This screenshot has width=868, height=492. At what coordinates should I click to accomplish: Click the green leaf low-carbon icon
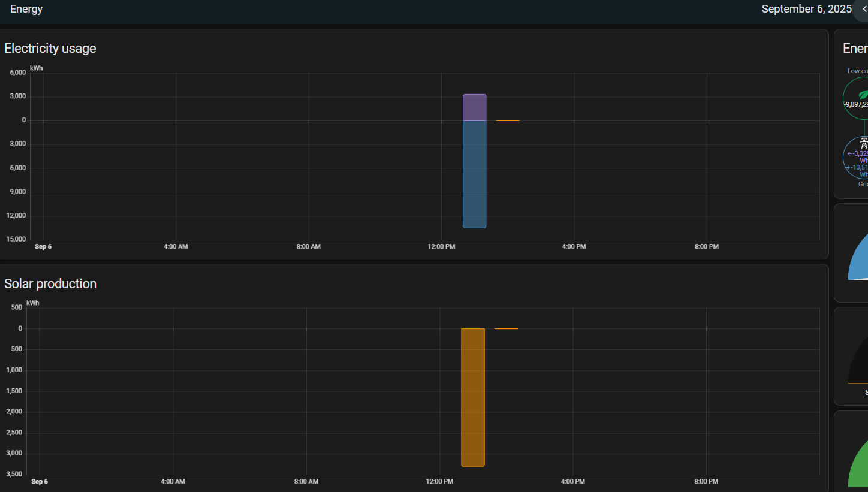point(863,95)
